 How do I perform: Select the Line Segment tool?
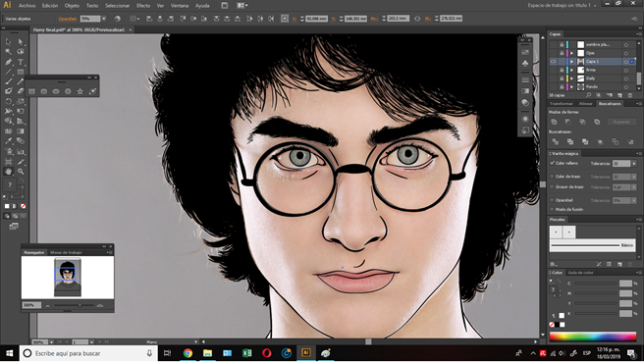click(x=8, y=72)
